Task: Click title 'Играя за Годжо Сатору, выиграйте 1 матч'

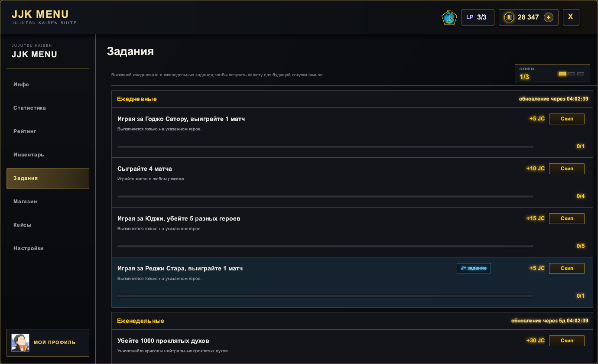Action: point(181,119)
